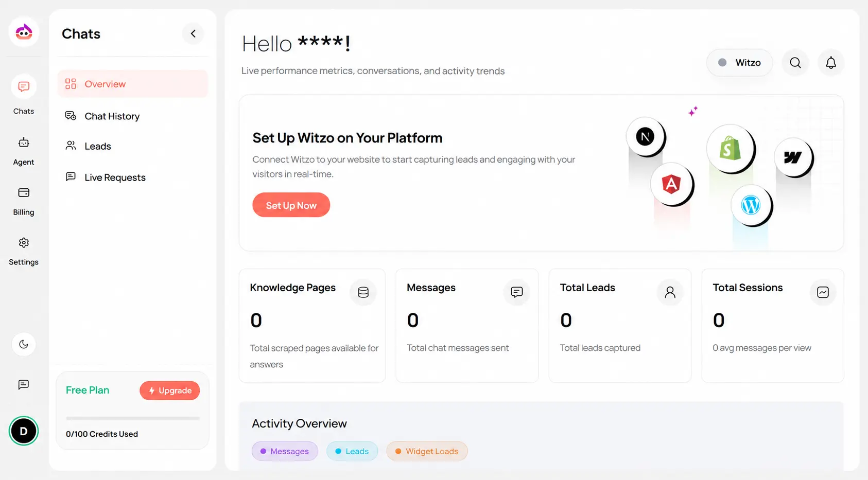Open the Billing card icon

(x=24, y=192)
